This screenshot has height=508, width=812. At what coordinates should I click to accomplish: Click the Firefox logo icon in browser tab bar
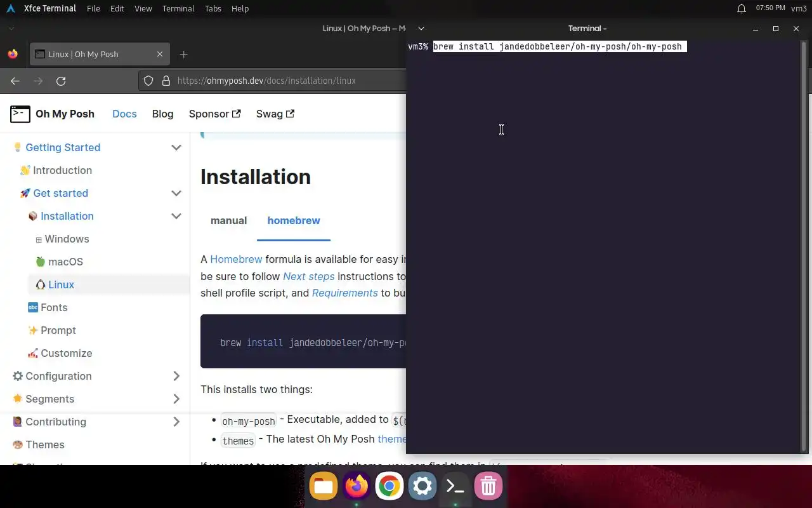click(13, 54)
